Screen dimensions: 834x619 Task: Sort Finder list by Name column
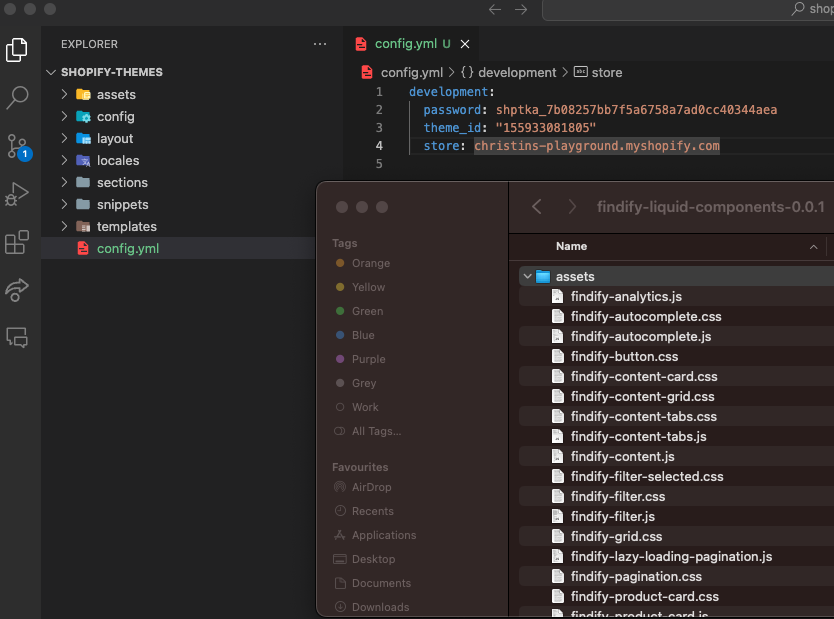pyautogui.click(x=572, y=246)
